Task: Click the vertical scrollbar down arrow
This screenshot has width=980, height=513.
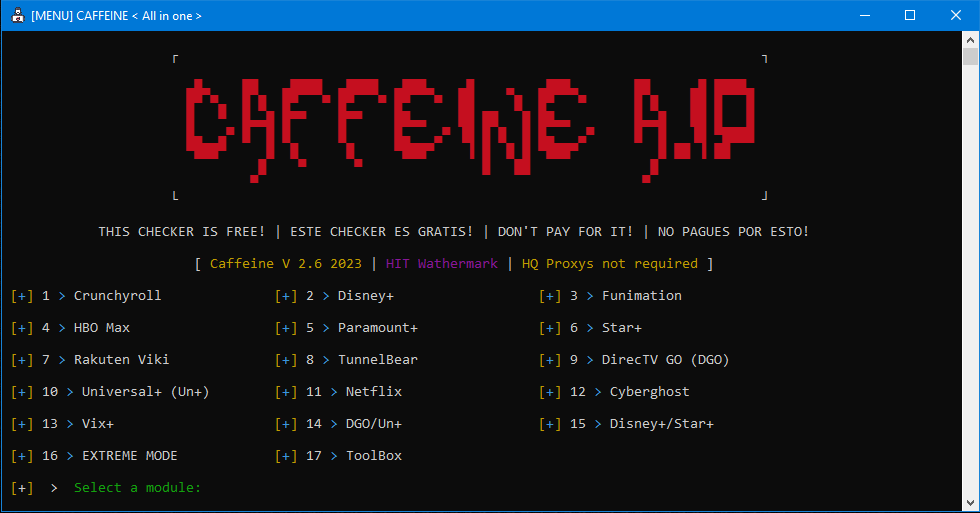Action: [x=970, y=503]
